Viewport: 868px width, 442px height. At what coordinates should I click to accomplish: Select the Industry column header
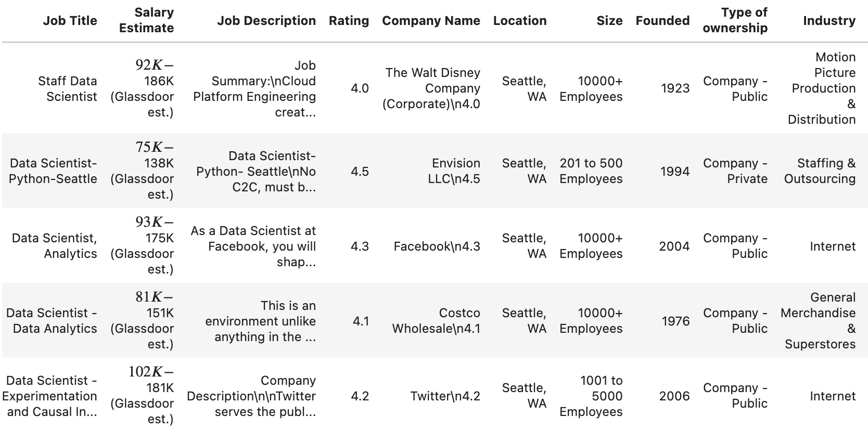click(x=829, y=21)
